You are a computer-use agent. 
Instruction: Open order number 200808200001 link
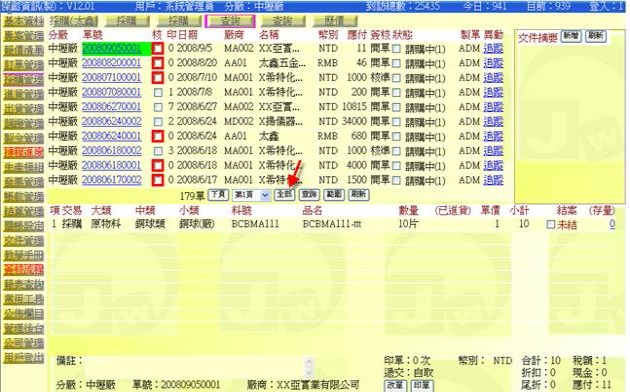(111, 63)
